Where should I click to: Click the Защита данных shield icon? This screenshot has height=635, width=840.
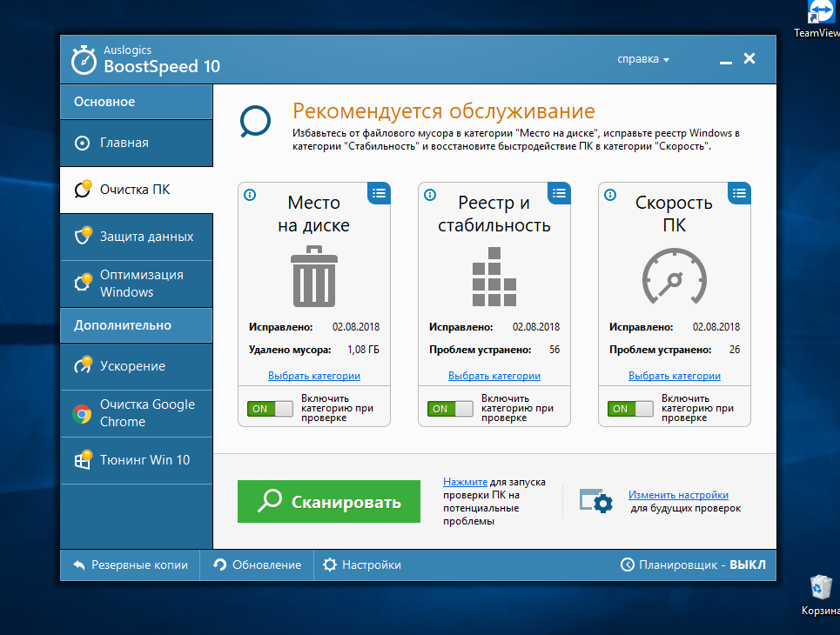pyautogui.click(x=83, y=236)
